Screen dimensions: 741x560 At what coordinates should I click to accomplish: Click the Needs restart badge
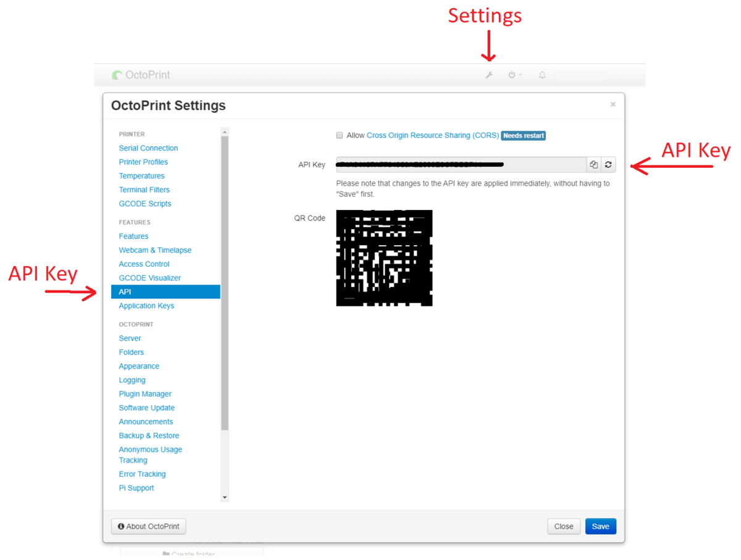(524, 135)
